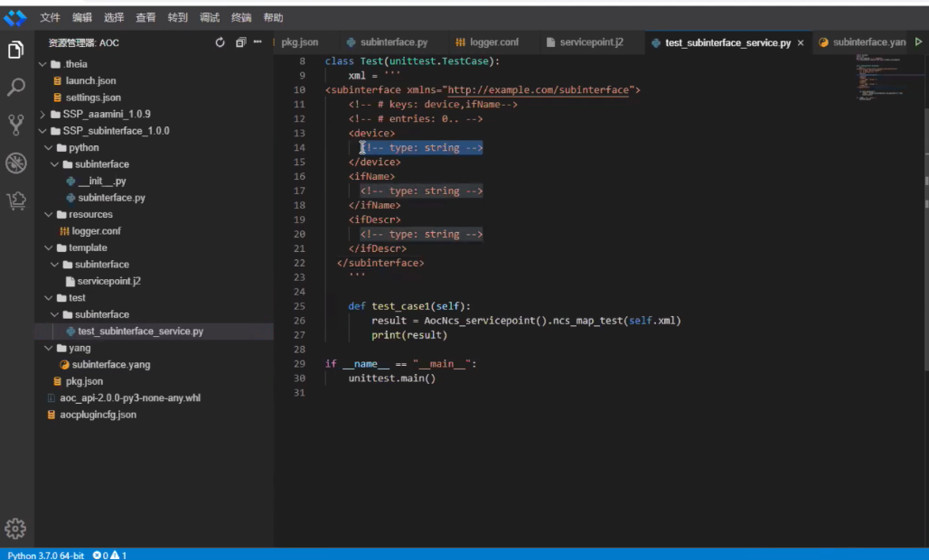
Task: Show problems via error and warning counts
Action: pos(110,555)
